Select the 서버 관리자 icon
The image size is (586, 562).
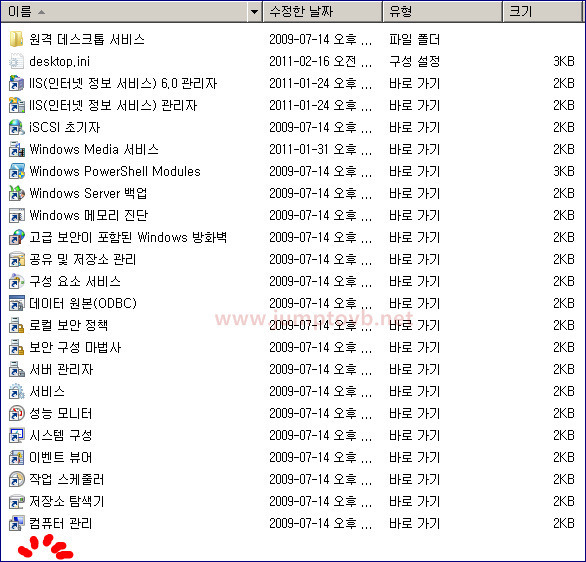[x=16, y=370]
